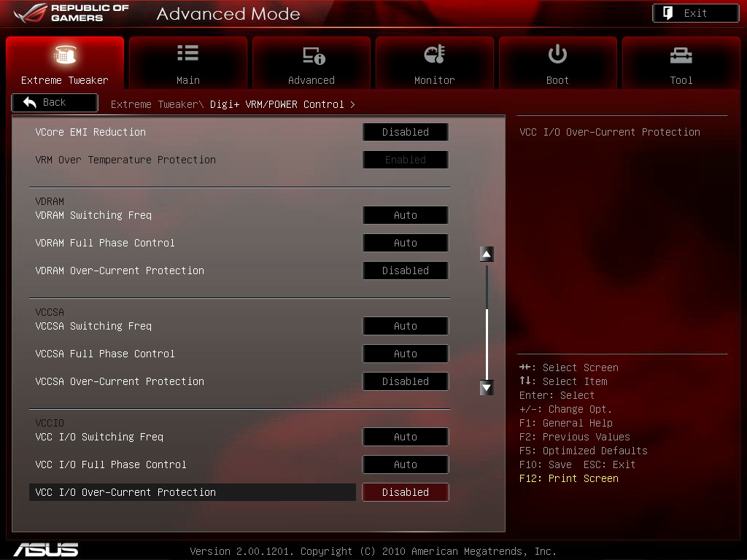Click the Monitor thermometer gauge icon
This screenshot has width=747, height=560.
(435, 54)
